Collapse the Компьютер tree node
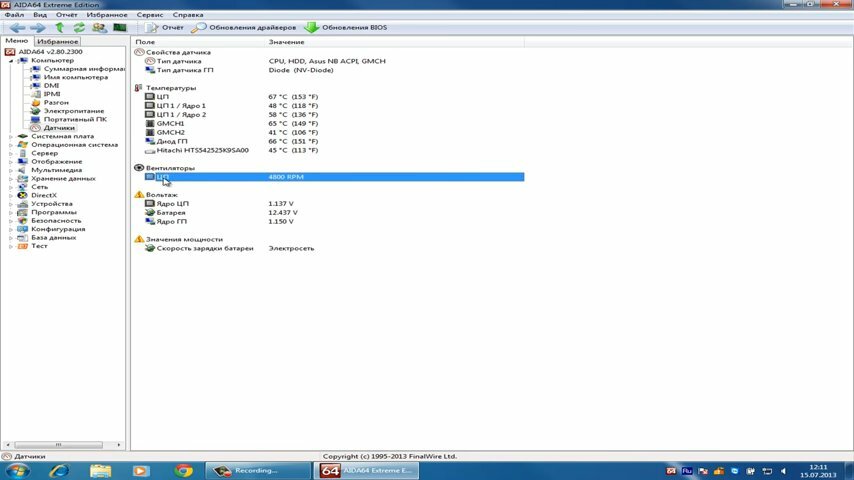Image resolution: width=854 pixels, height=480 pixels. coord(11,60)
